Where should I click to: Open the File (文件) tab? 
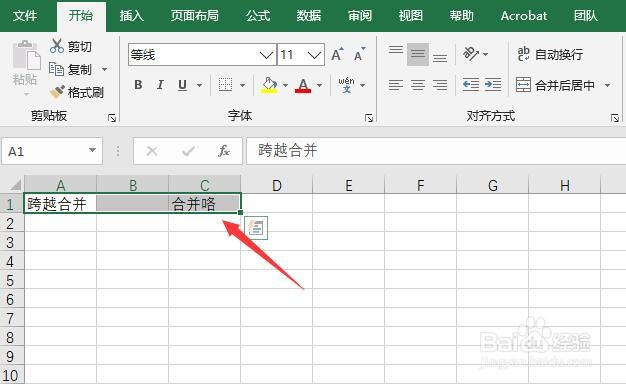[25, 16]
